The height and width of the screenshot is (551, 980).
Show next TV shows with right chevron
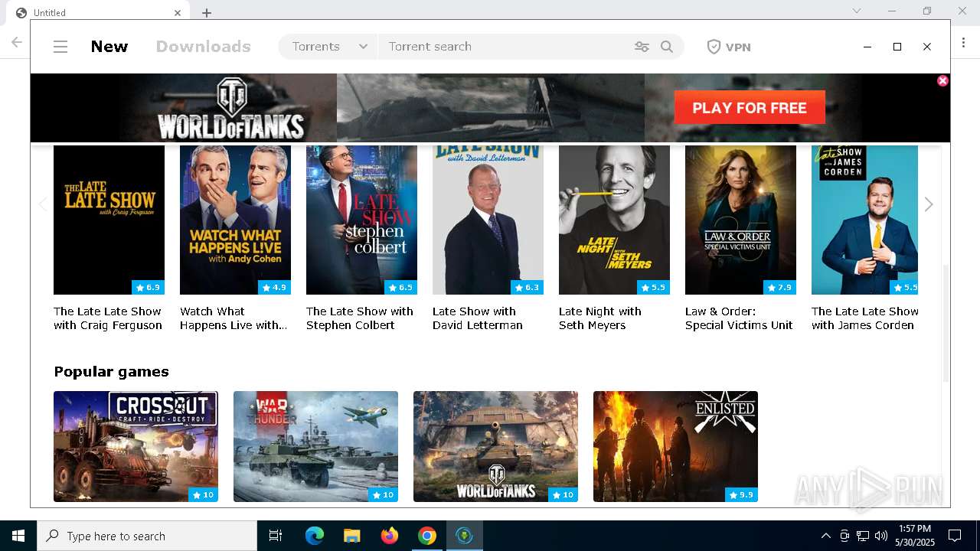point(929,204)
